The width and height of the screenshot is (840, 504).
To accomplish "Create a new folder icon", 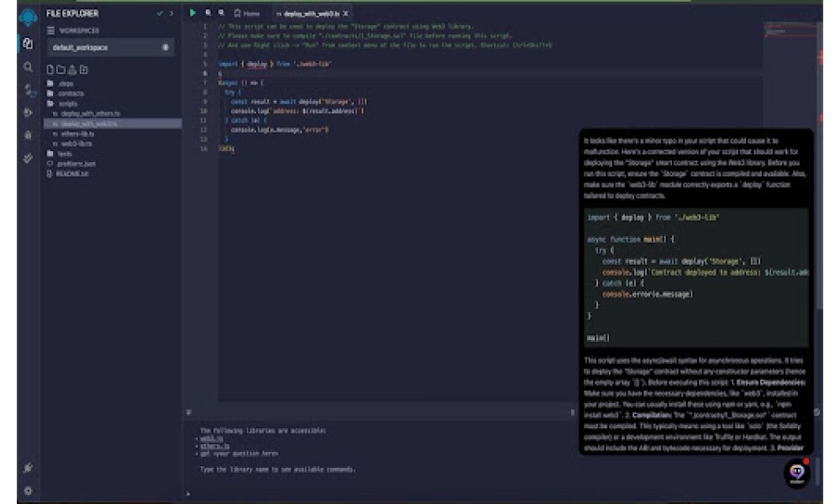I will 61,70.
